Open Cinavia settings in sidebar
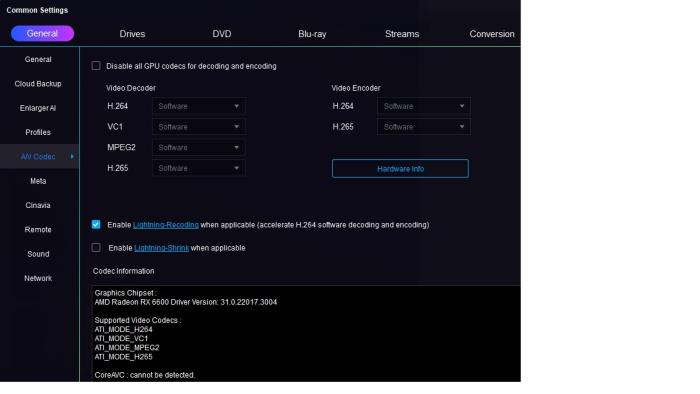This screenshot has width=700, height=394. click(x=38, y=205)
